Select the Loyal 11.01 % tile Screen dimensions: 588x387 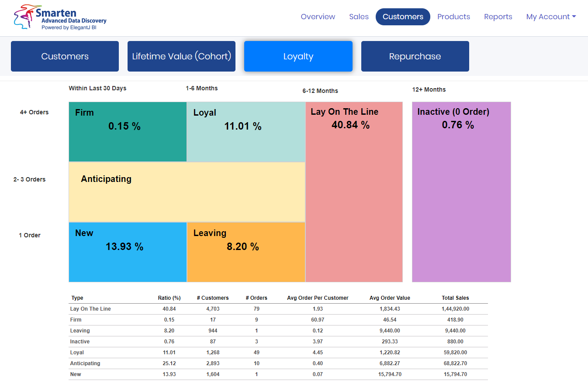pos(246,132)
